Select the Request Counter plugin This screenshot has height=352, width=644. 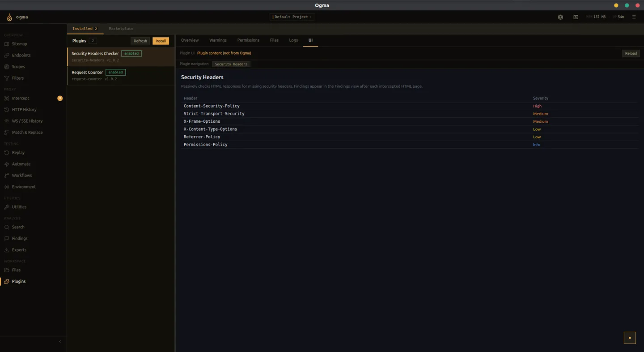point(121,75)
